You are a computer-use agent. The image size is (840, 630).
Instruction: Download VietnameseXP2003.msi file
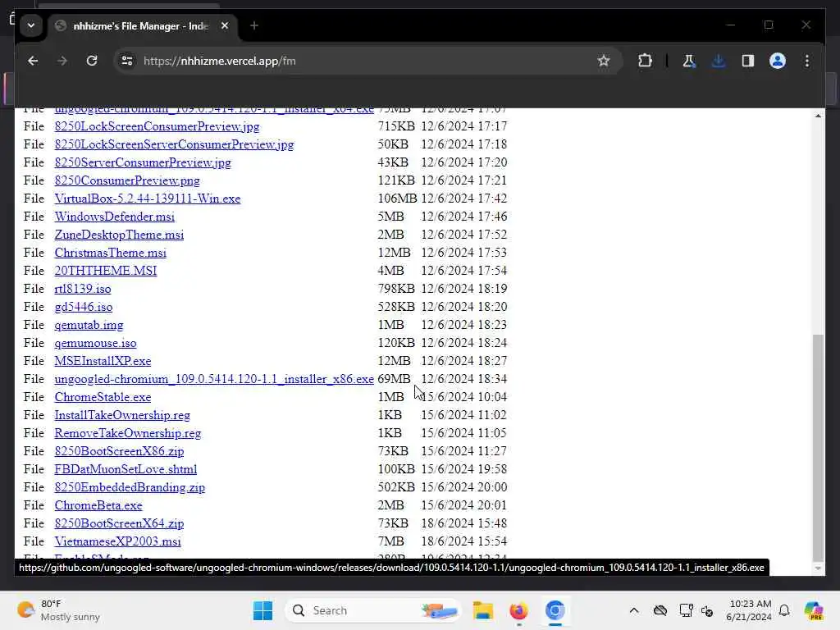[118, 541]
